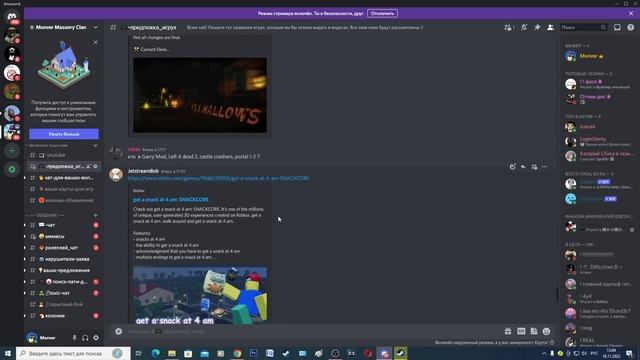Screen dimensions: 640x360
Task: Click Windows Start button
Action: tap(8, 353)
